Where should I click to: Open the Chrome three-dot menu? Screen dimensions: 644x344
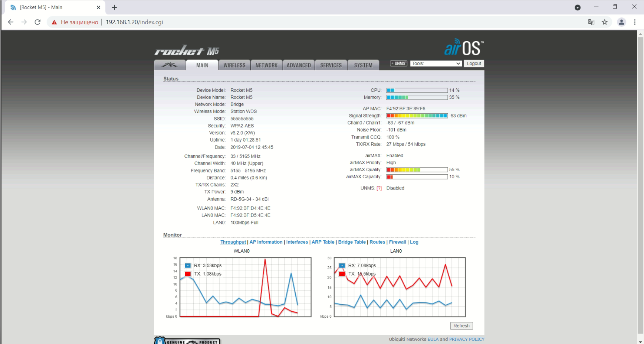tap(635, 22)
